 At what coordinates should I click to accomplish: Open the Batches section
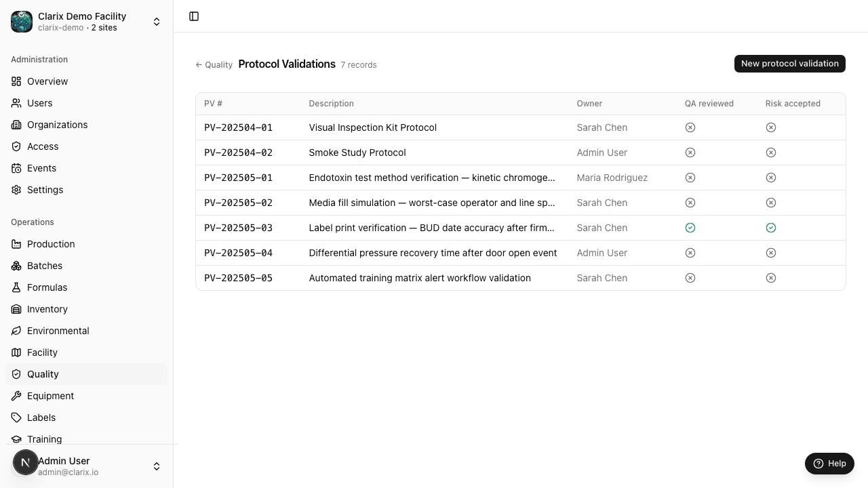click(86, 266)
